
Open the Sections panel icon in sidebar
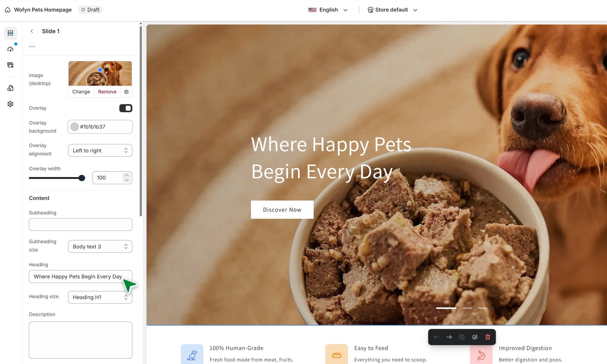tap(10, 33)
